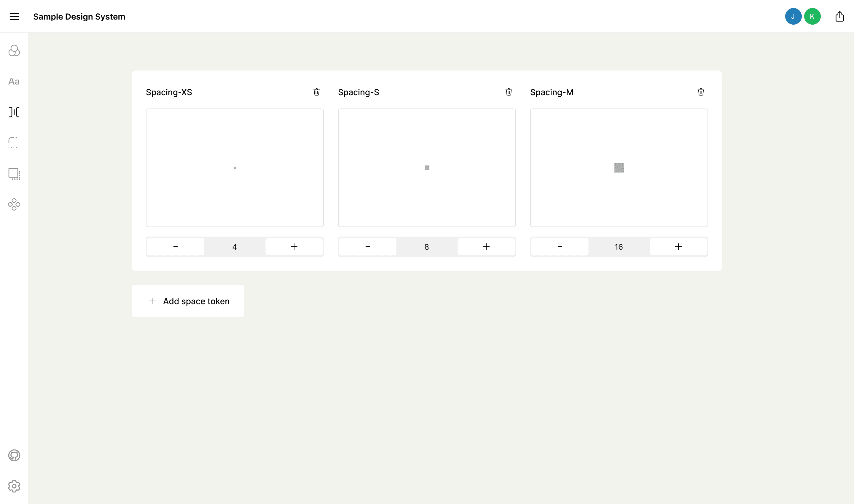This screenshot has height=504, width=854.
Task: Select the Spacing section icon
Action: click(14, 112)
